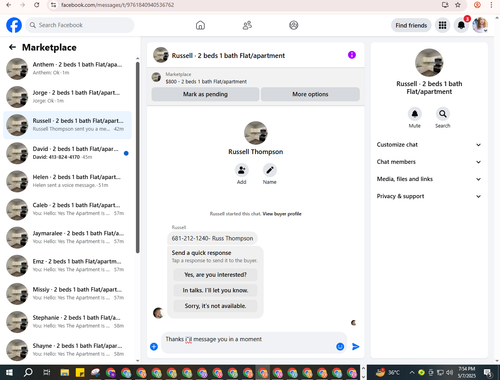The height and width of the screenshot is (380, 500).
Task: Expand Customize chat section
Action: click(x=429, y=145)
